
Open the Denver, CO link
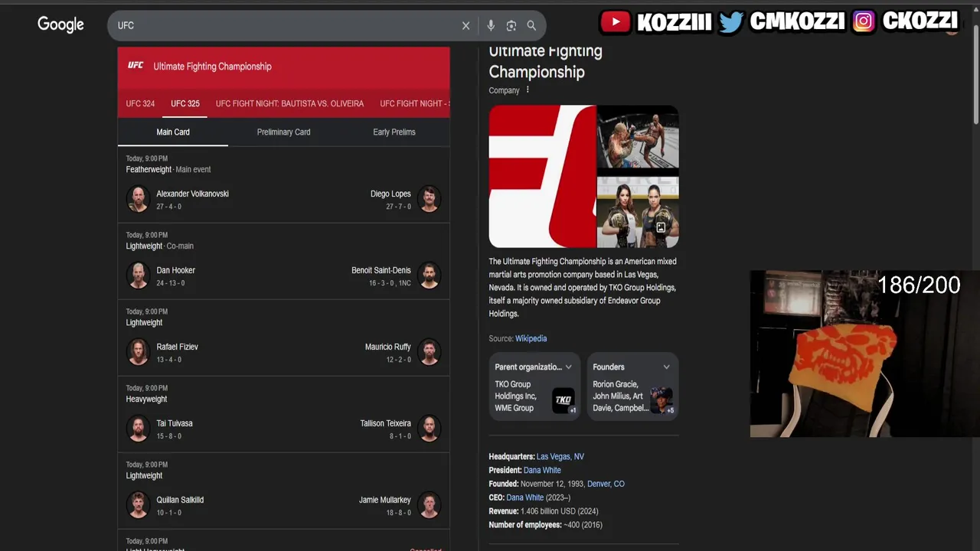tap(606, 484)
